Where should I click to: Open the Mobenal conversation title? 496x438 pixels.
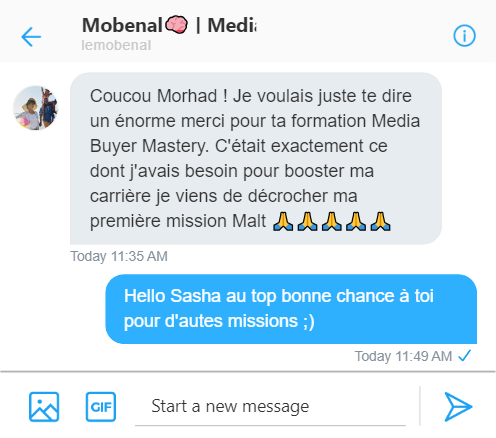point(169,25)
